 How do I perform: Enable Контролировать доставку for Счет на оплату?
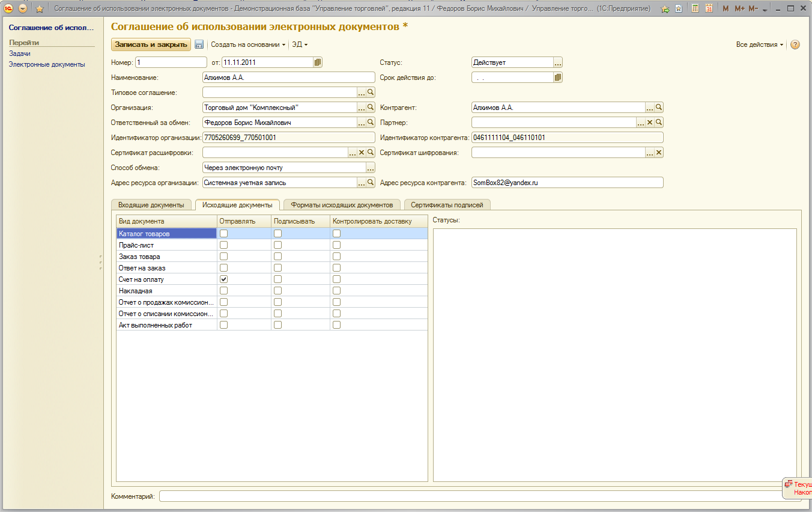(337, 279)
